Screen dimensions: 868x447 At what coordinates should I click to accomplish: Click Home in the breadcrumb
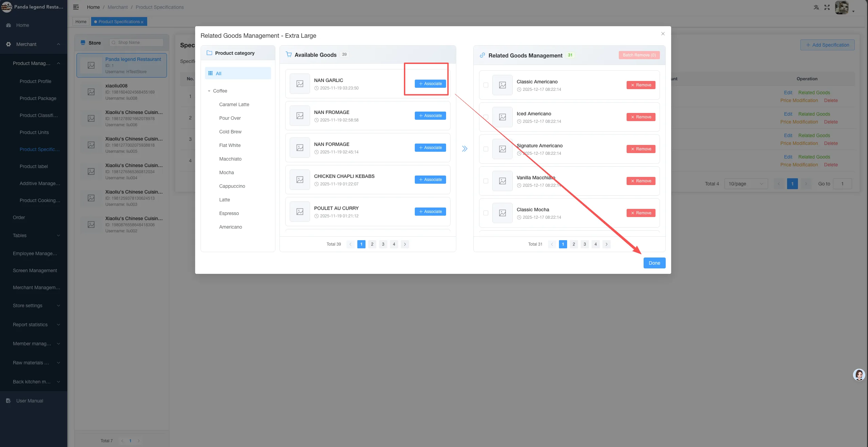coord(93,7)
